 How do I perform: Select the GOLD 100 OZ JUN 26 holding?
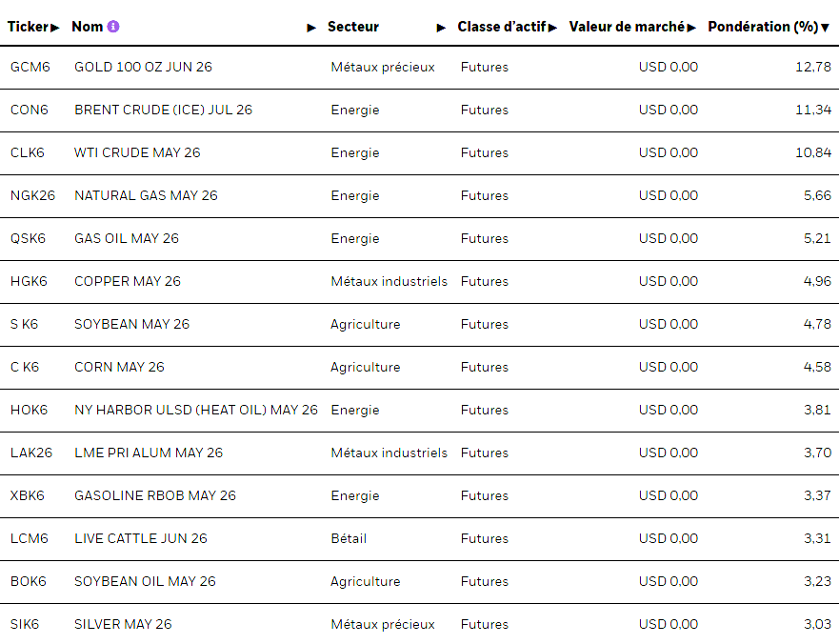(x=143, y=67)
